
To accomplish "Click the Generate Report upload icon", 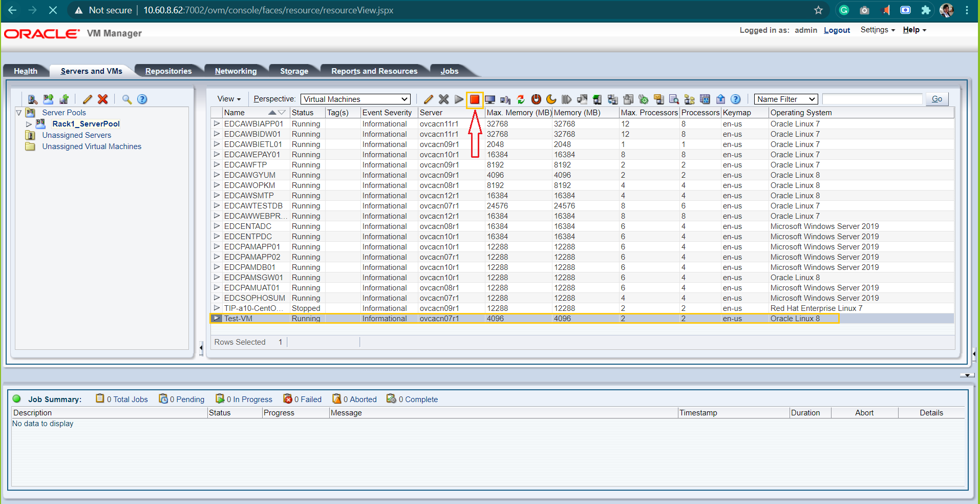I will coord(720,99).
